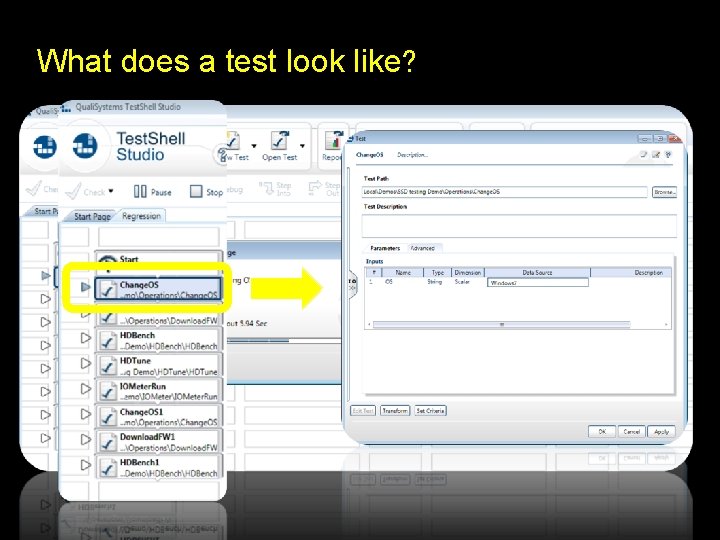Click the note icon left of the pencil icon
The height and width of the screenshot is (540, 720).
(x=643, y=155)
